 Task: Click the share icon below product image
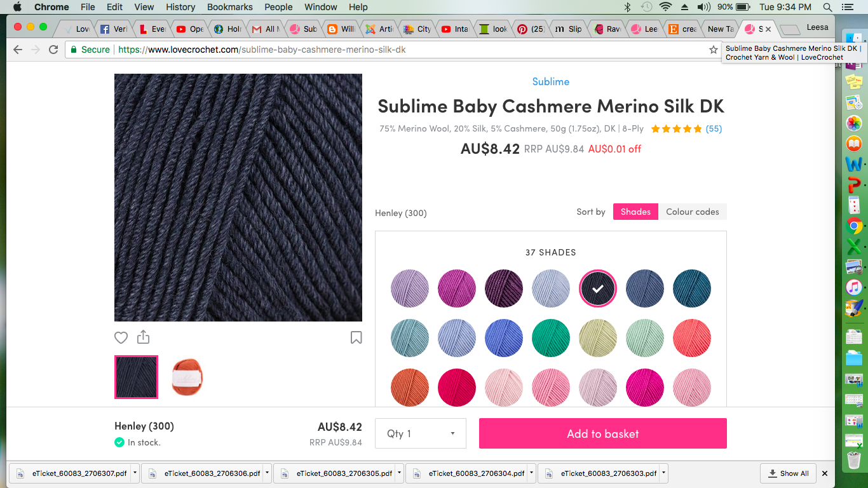tap(143, 337)
